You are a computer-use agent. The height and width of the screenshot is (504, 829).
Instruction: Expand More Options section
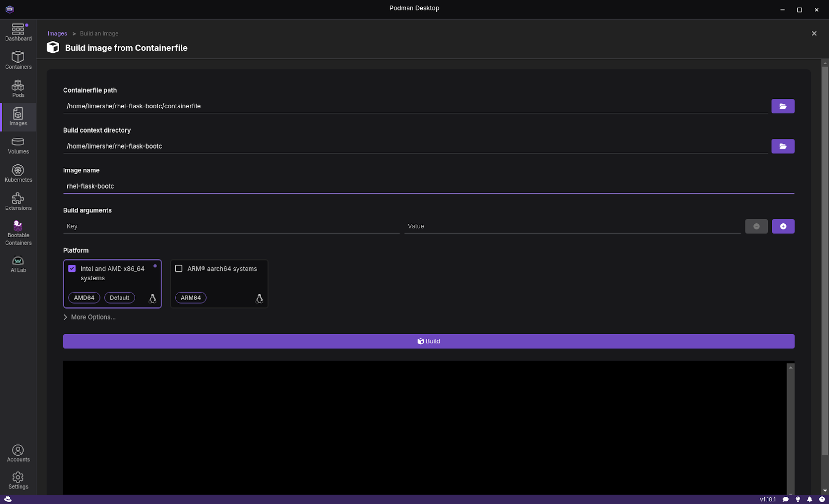[90, 317]
